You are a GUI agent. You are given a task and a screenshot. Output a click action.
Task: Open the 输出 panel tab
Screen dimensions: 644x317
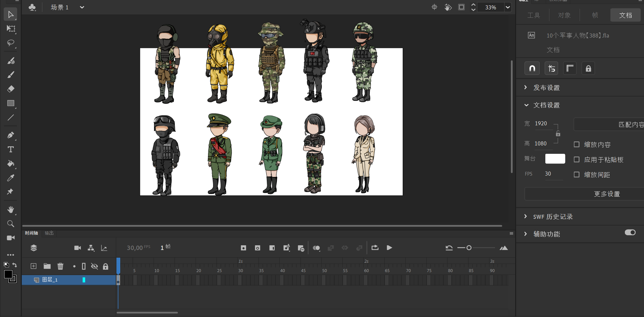pyautogui.click(x=49, y=233)
